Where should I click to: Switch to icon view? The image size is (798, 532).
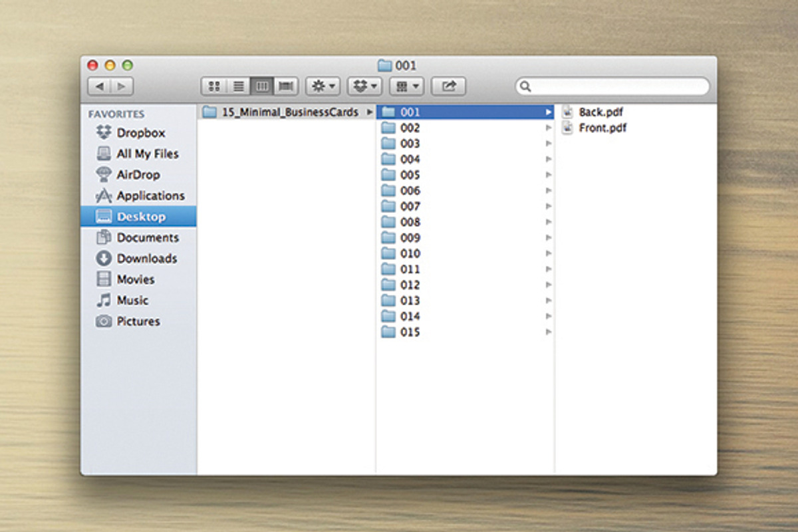(214, 86)
